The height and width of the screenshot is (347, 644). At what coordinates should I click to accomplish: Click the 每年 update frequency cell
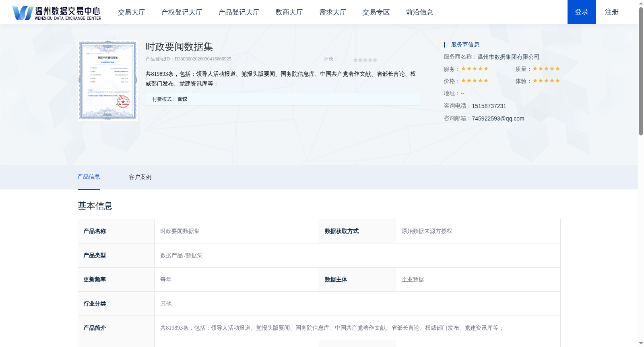pyautogui.click(x=237, y=280)
